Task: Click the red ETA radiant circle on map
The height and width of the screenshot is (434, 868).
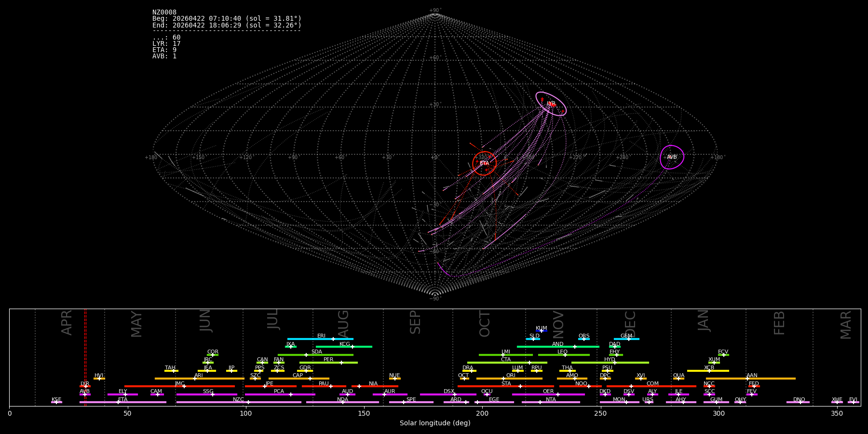Action: click(485, 163)
